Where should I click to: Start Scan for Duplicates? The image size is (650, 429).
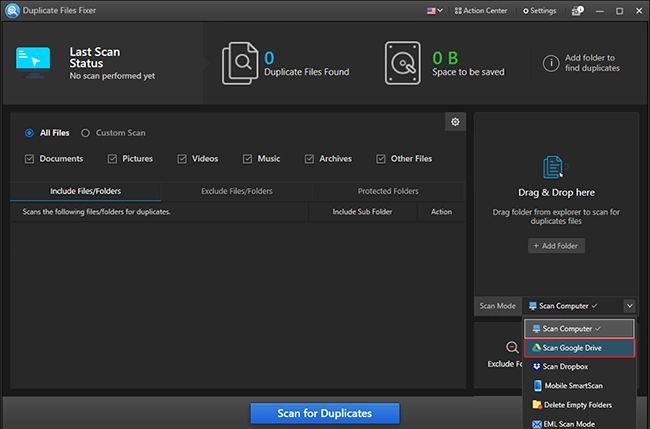(x=325, y=413)
